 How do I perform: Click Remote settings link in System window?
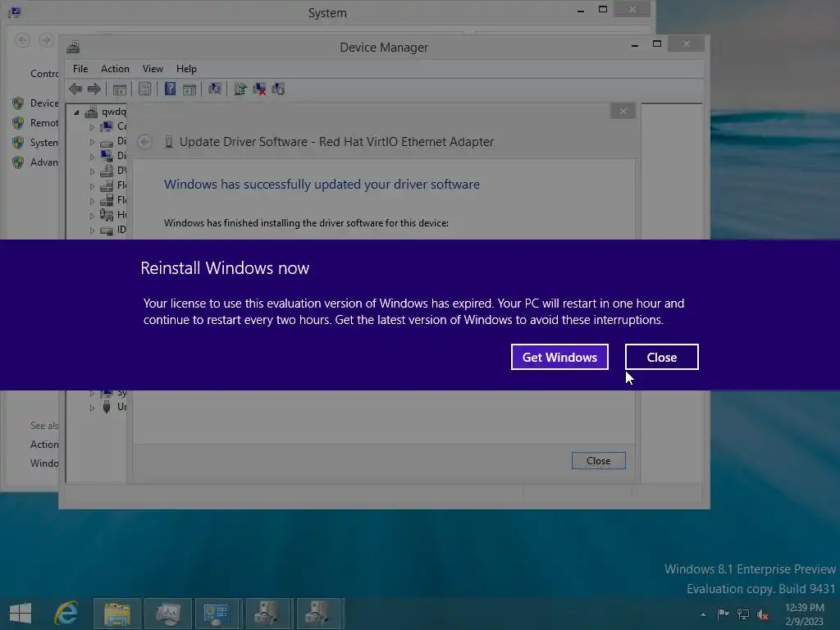point(44,123)
